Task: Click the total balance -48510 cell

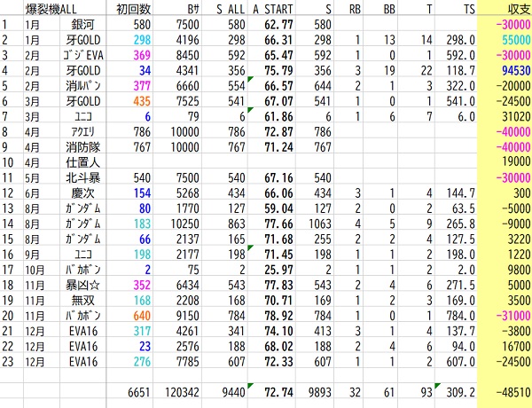Action: [x=513, y=392]
